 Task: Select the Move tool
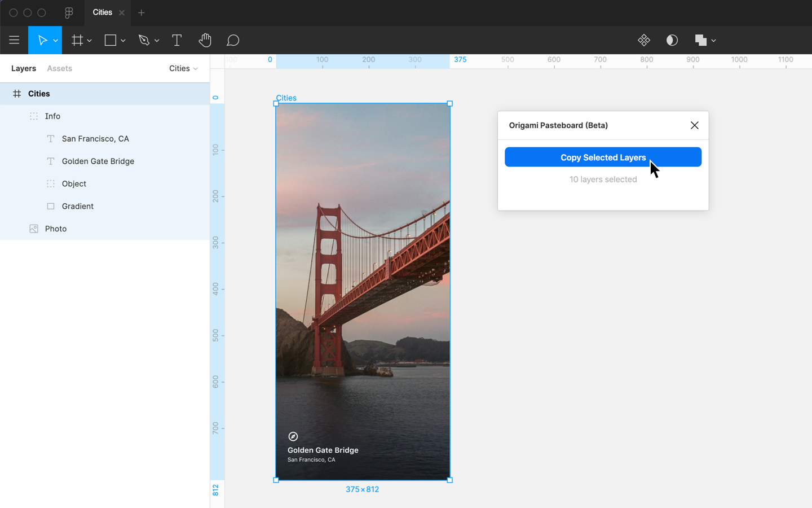point(42,40)
